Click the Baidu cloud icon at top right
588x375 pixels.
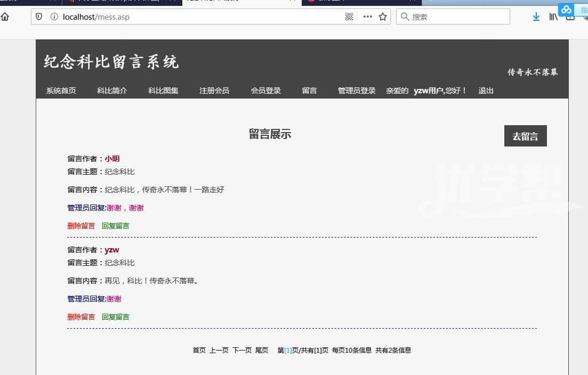click(566, 10)
